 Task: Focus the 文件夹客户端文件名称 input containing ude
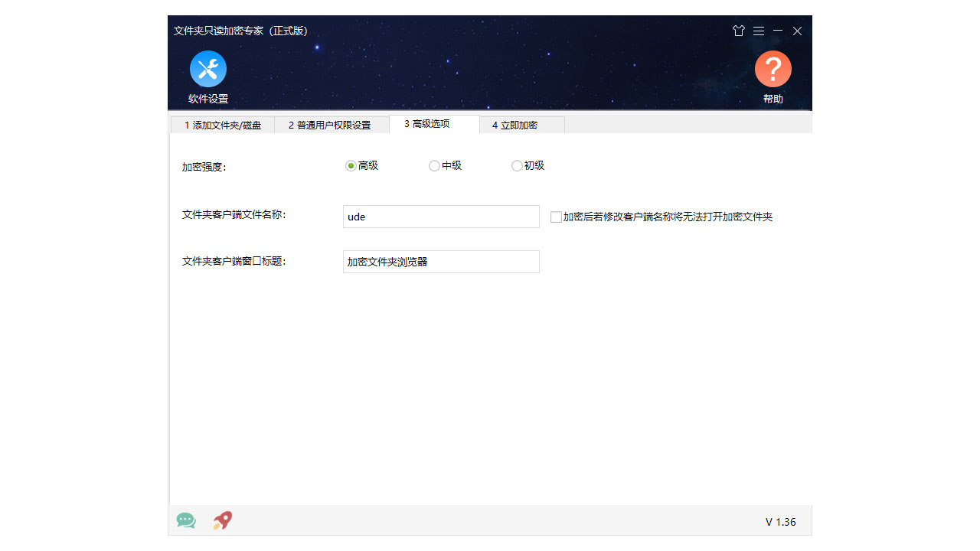pyautogui.click(x=441, y=217)
